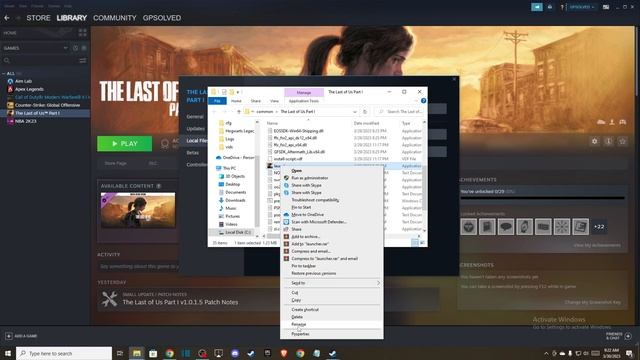Select Downloads in navigation pane
This screenshot has height=360, width=640.
[x=235, y=200]
